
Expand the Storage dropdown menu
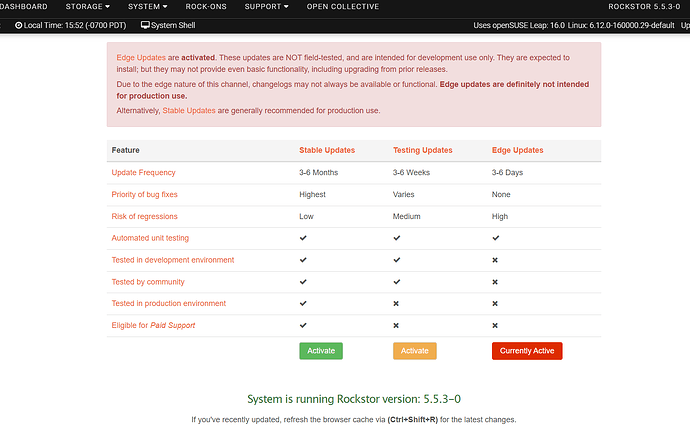pyautogui.click(x=88, y=7)
